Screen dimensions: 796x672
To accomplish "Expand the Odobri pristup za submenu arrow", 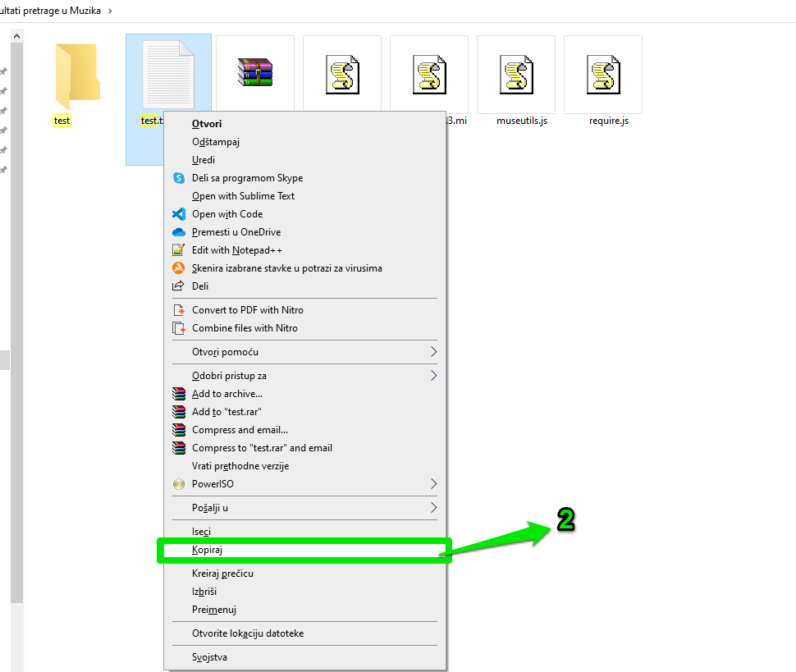I will click(433, 376).
